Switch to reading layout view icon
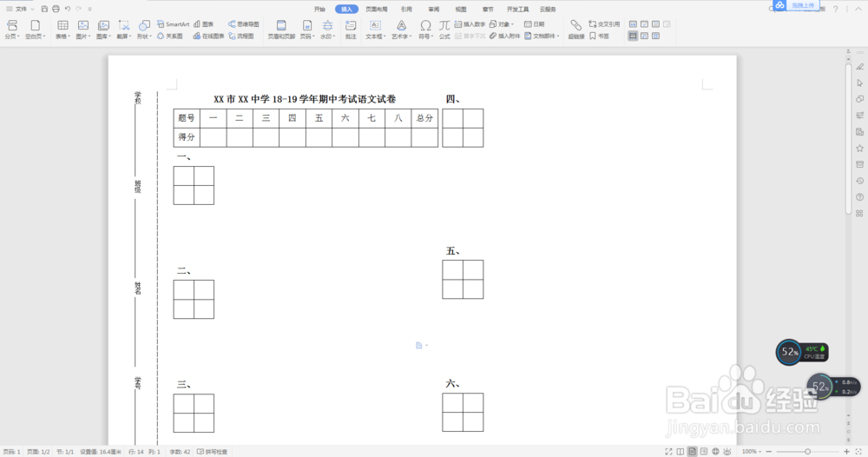The height and width of the screenshot is (457, 868). (681, 452)
